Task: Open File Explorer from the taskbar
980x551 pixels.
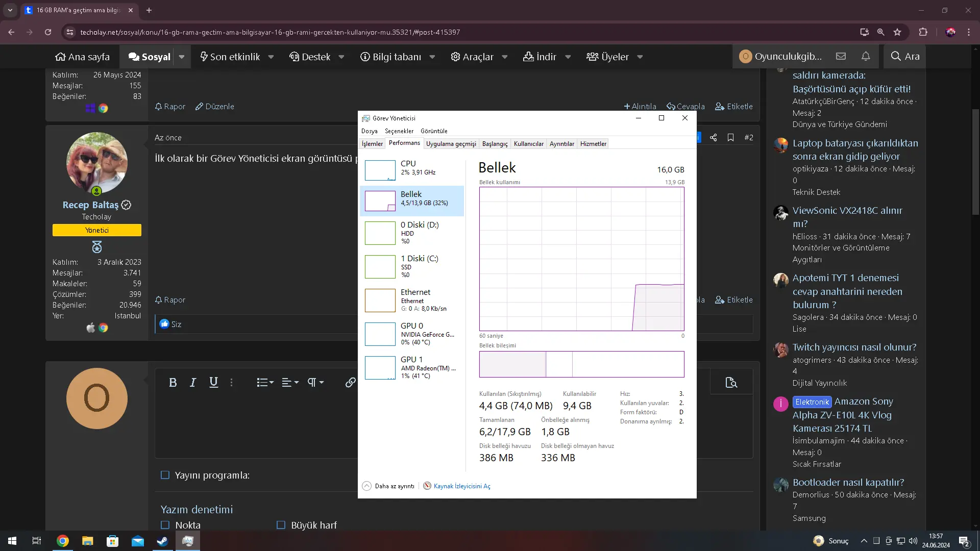Action: (87, 541)
